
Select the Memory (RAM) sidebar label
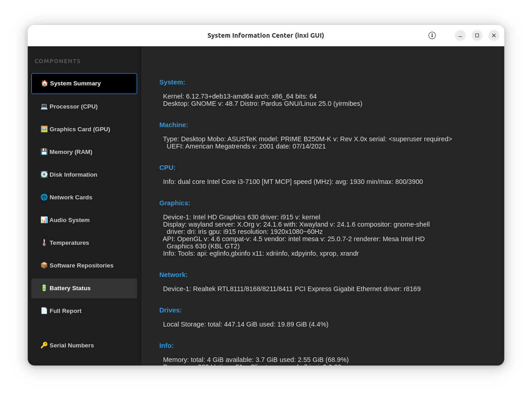[71, 152]
